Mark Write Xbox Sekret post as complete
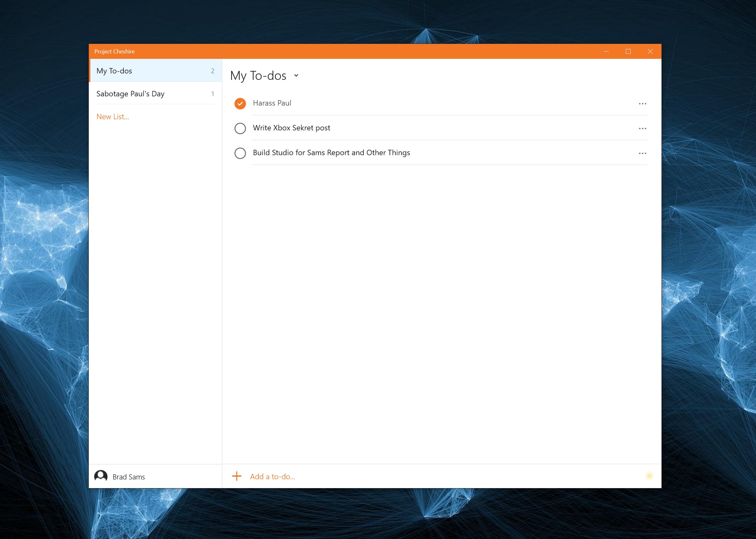756x539 pixels. (240, 128)
